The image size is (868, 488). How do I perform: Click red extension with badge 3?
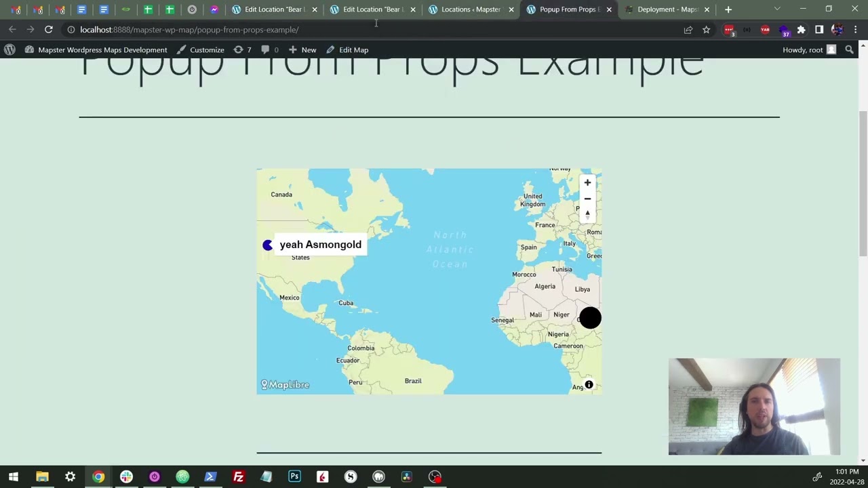[729, 30]
